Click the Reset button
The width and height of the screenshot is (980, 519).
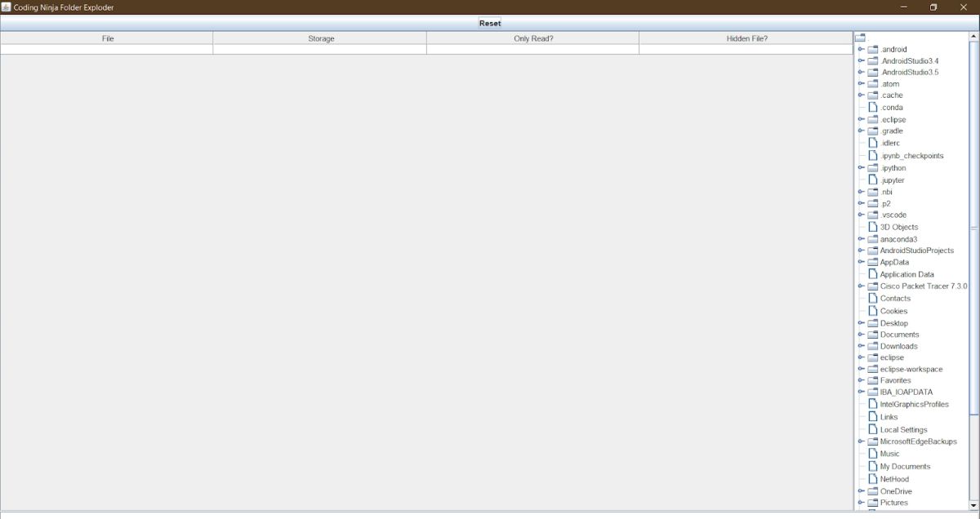pos(490,23)
